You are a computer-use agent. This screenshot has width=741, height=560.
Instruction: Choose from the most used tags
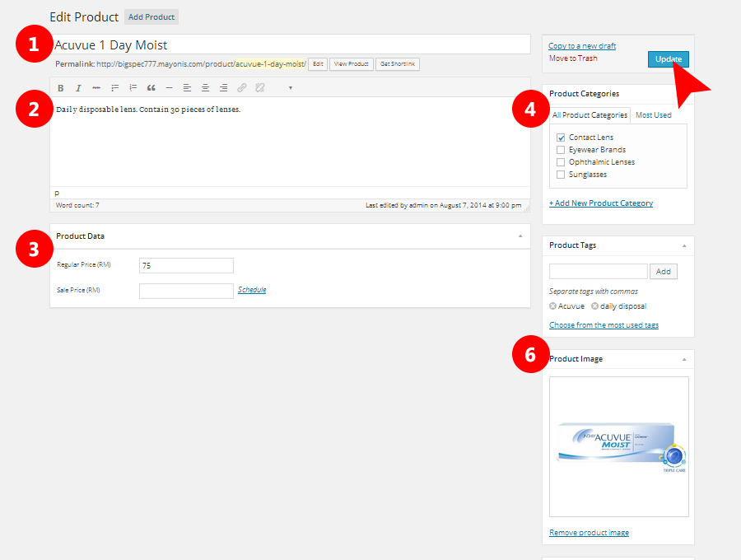point(604,325)
